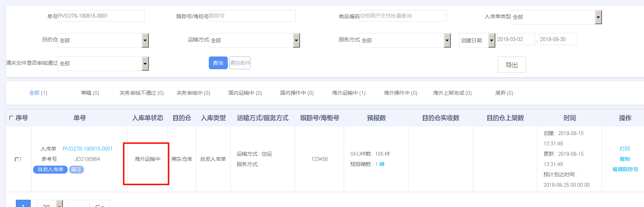Open the 海外上架完成 (0) tab
644x207 pixels.
tap(452, 93)
